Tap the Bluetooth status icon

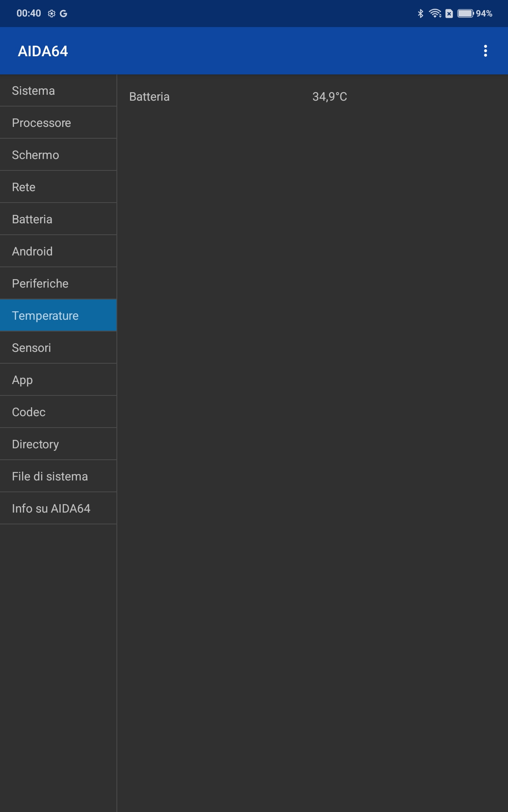coord(420,14)
